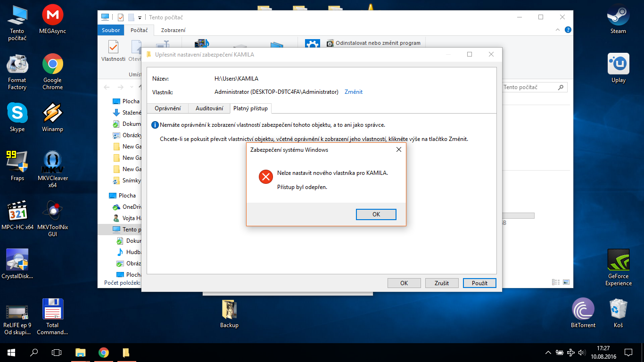Click the Total Commander desktop shortcut
644x362 pixels.
[x=53, y=317]
